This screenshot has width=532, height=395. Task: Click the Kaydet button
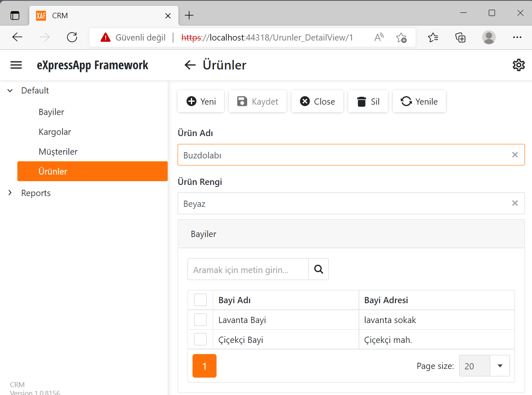[x=258, y=101]
